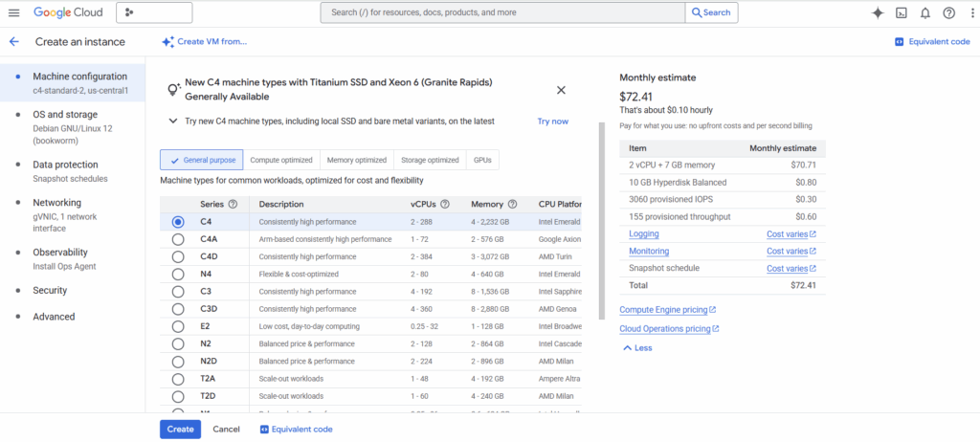This screenshot has height=442, width=980.
Task: Click the blue Create button
Action: click(180, 430)
